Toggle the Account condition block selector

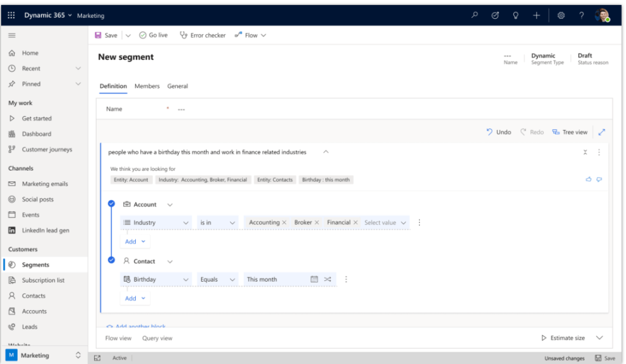pos(111,205)
